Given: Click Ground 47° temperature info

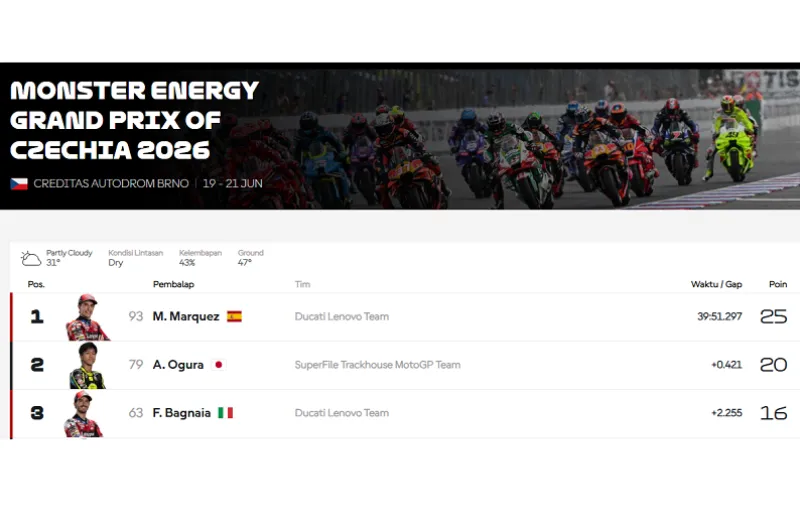Looking at the screenshot, I should pyautogui.click(x=251, y=258).
